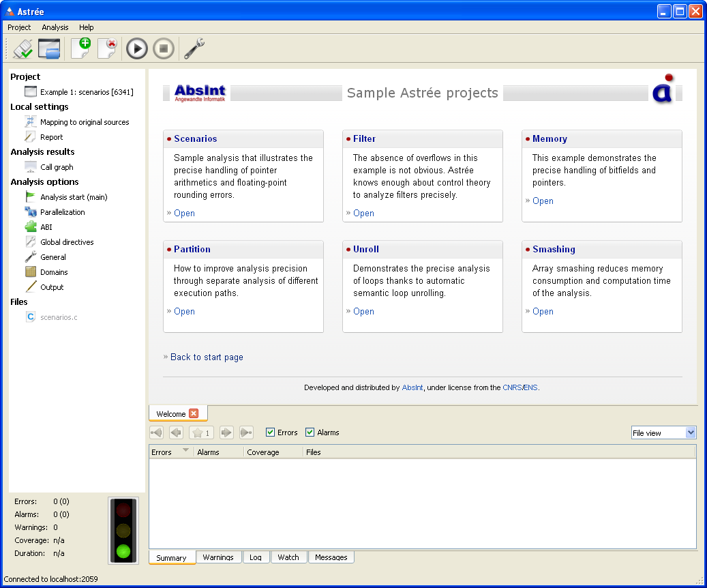
Task: Close the Welcome tab
Action: [x=194, y=413]
